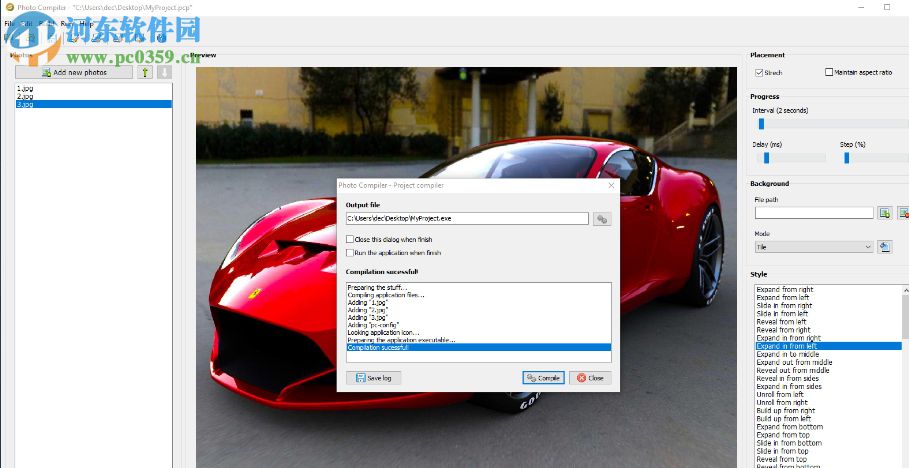The image size is (909, 468).
Task: Select Unroll from left style
Action: 780,394
